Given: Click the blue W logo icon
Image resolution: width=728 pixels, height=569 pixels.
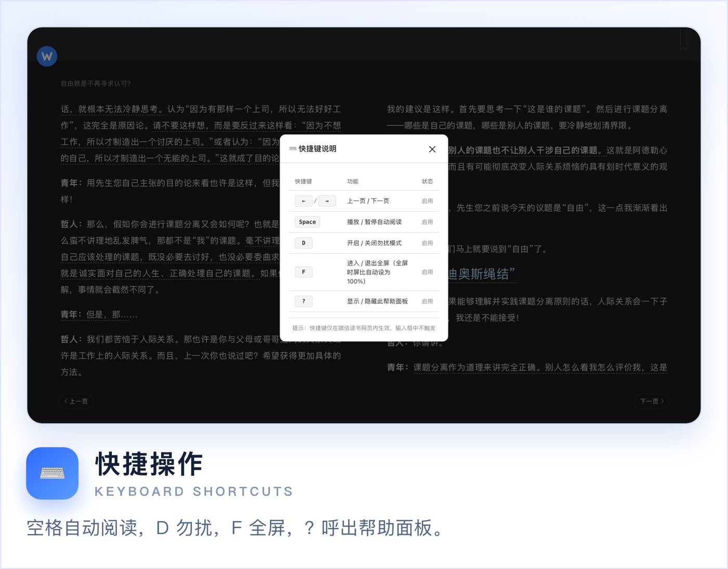Looking at the screenshot, I should click(x=47, y=56).
